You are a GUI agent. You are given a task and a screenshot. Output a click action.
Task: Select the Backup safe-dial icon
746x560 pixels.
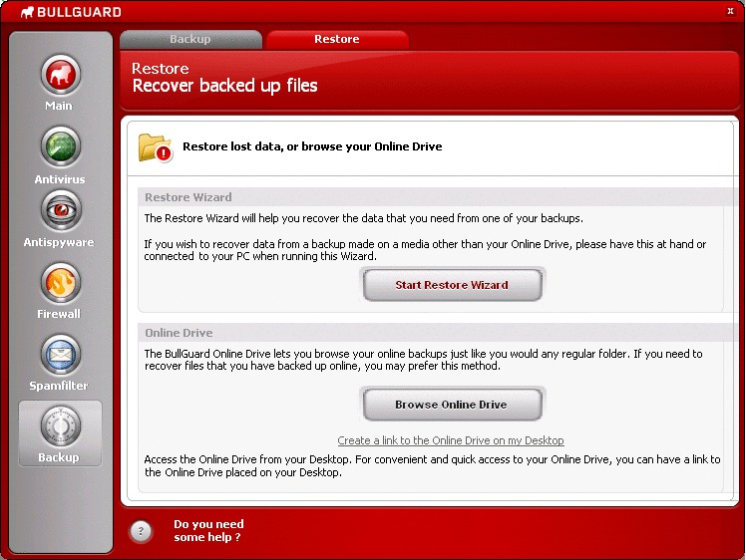tap(61, 426)
